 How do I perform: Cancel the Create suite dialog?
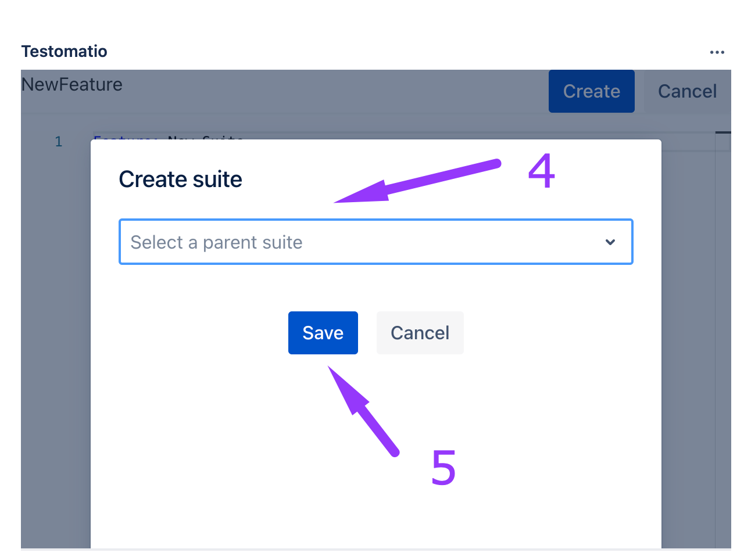coord(420,333)
